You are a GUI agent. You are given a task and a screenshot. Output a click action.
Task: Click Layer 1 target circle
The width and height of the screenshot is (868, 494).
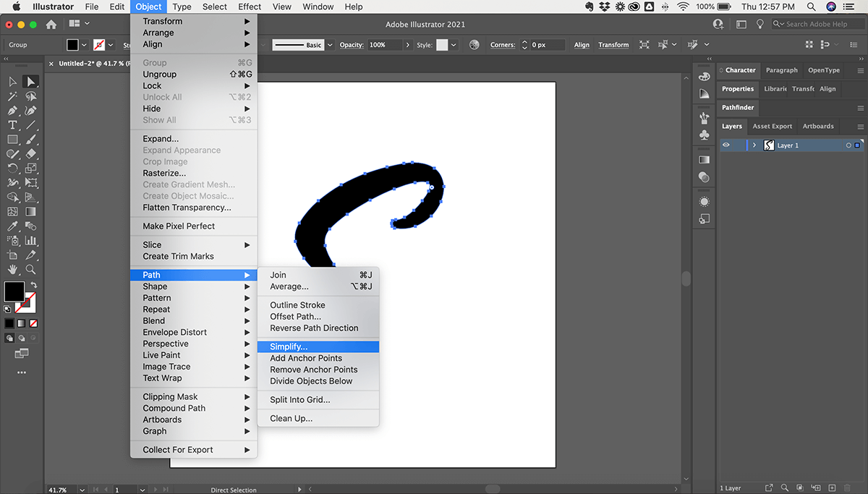848,145
